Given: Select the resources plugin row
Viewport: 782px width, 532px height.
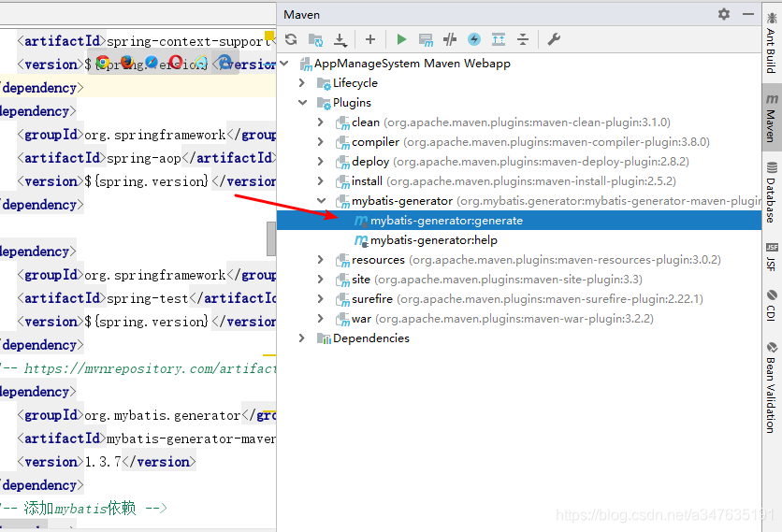Looking at the screenshot, I should [519, 259].
